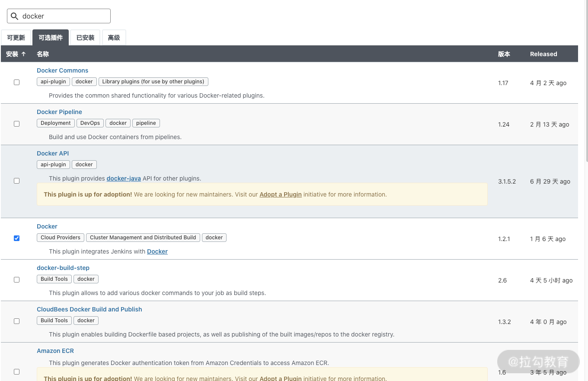Open the 高级 tab
This screenshot has width=588, height=381.
pos(114,38)
